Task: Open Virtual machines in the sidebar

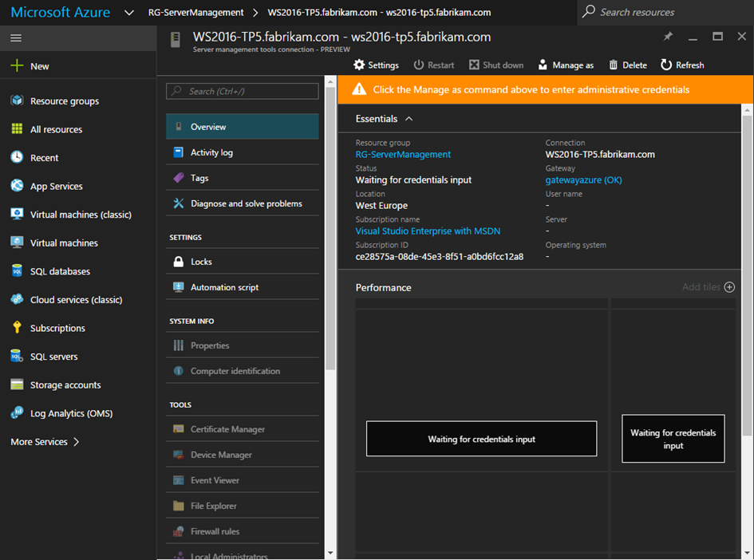Action: [64, 243]
